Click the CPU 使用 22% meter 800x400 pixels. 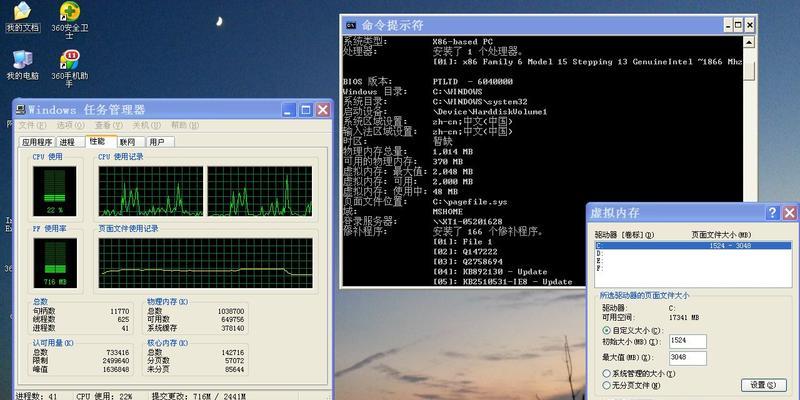tap(55, 191)
